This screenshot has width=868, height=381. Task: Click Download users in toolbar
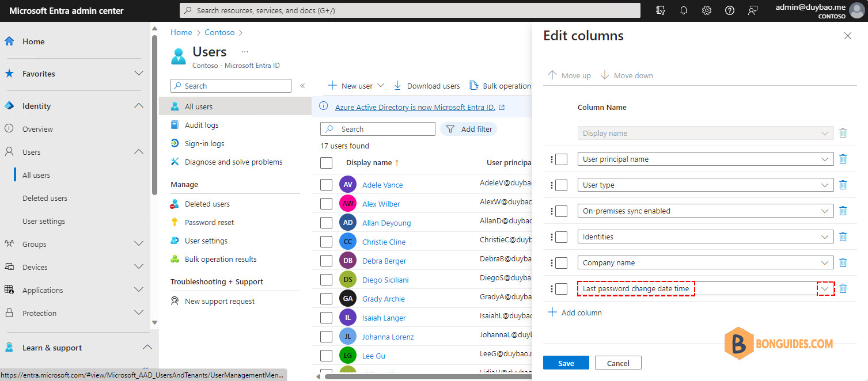click(427, 86)
